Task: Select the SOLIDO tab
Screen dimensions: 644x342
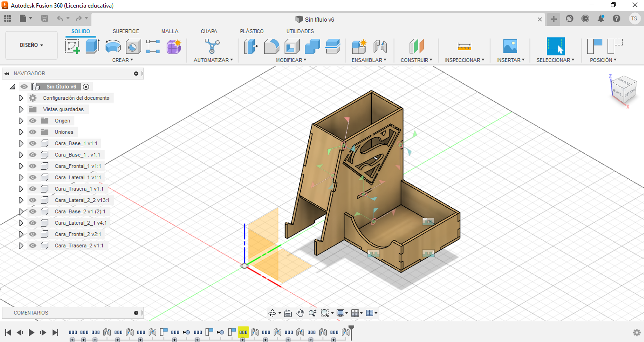Action: [81, 31]
